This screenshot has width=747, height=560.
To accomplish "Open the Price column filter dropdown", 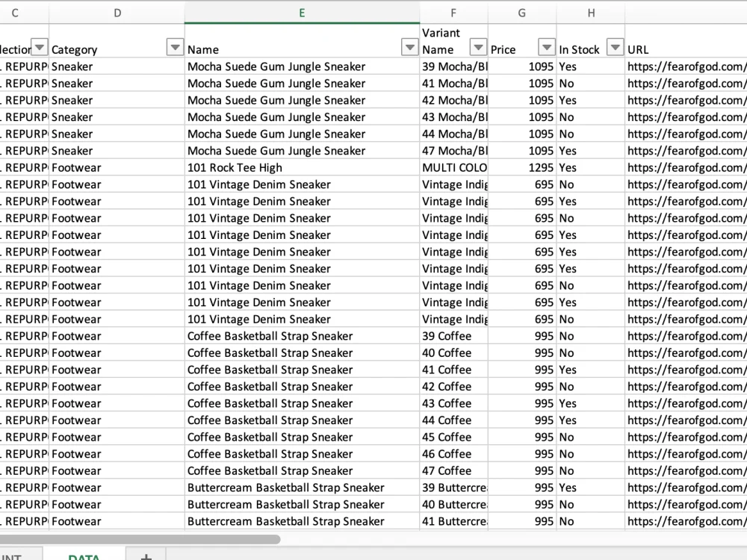I will pyautogui.click(x=547, y=47).
